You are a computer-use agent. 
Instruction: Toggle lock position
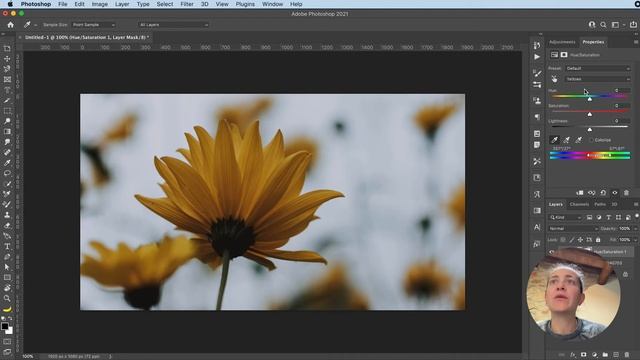pos(580,240)
